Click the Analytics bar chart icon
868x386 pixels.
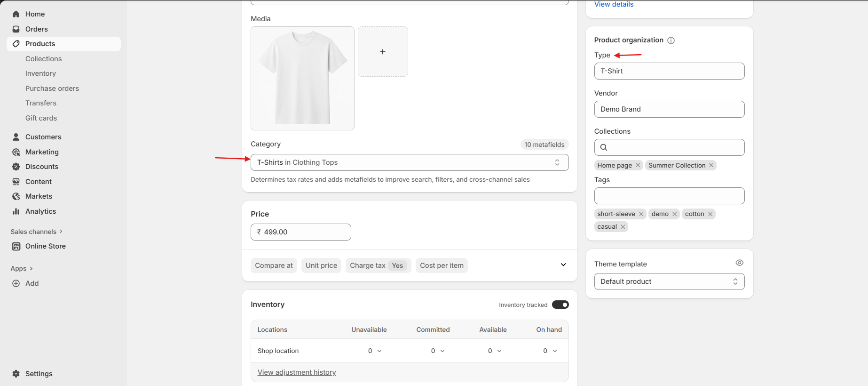(x=16, y=211)
